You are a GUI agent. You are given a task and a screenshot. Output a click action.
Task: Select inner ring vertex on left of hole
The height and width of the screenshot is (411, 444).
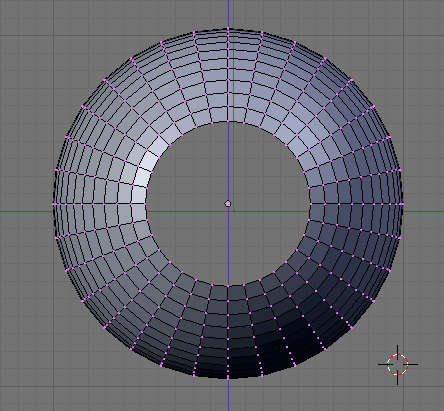tap(146, 203)
